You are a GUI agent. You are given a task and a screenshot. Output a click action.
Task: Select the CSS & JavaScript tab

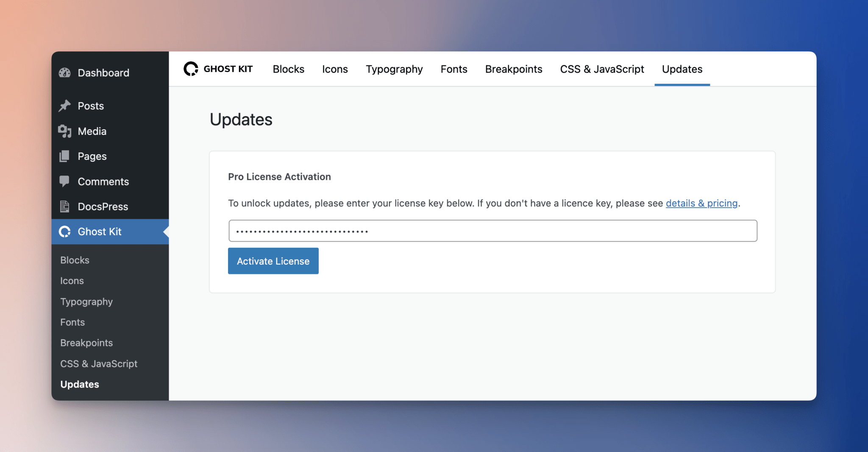602,69
